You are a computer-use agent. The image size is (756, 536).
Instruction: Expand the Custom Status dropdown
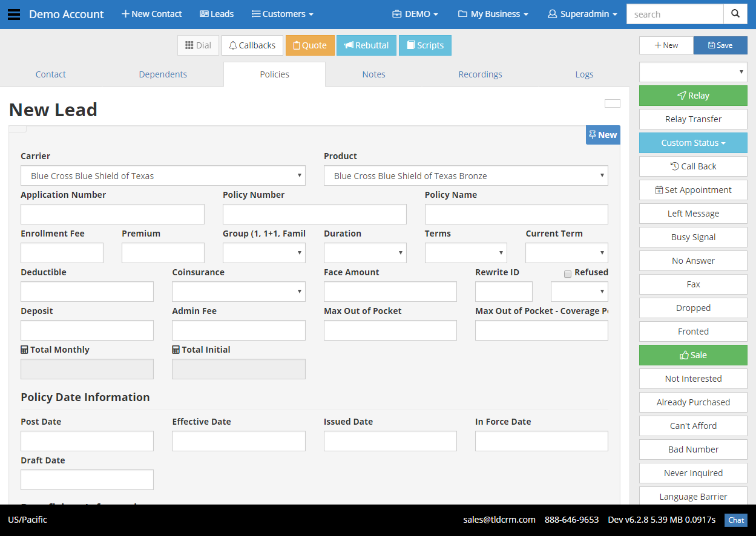click(692, 143)
